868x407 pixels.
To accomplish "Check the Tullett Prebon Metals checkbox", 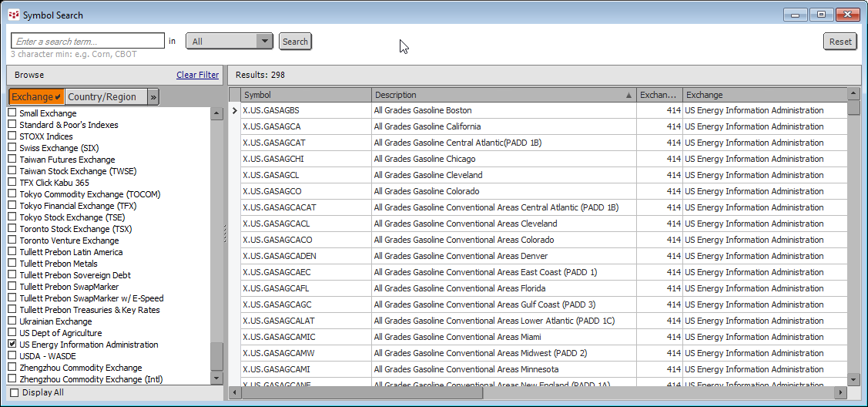I will pyautogui.click(x=12, y=264).
